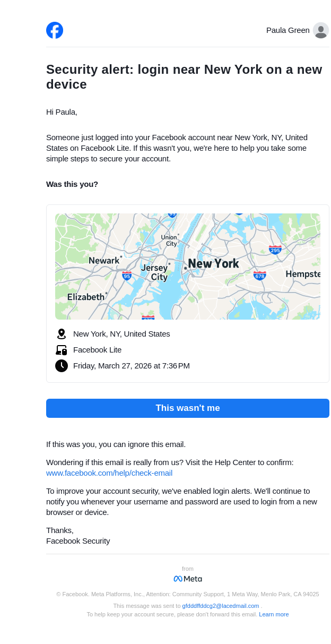
Task: Click the recipient email address link
Action: pos(221,606)
